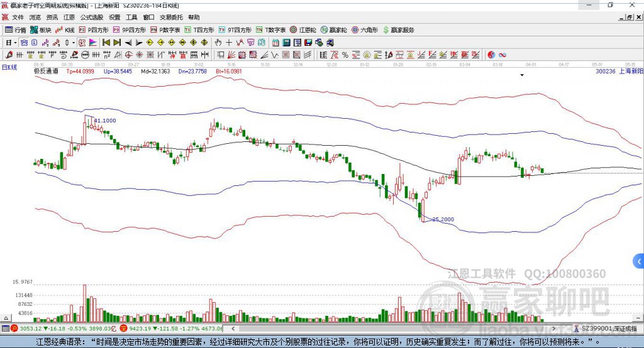Click the infinity loop icon

coord(502,55)
